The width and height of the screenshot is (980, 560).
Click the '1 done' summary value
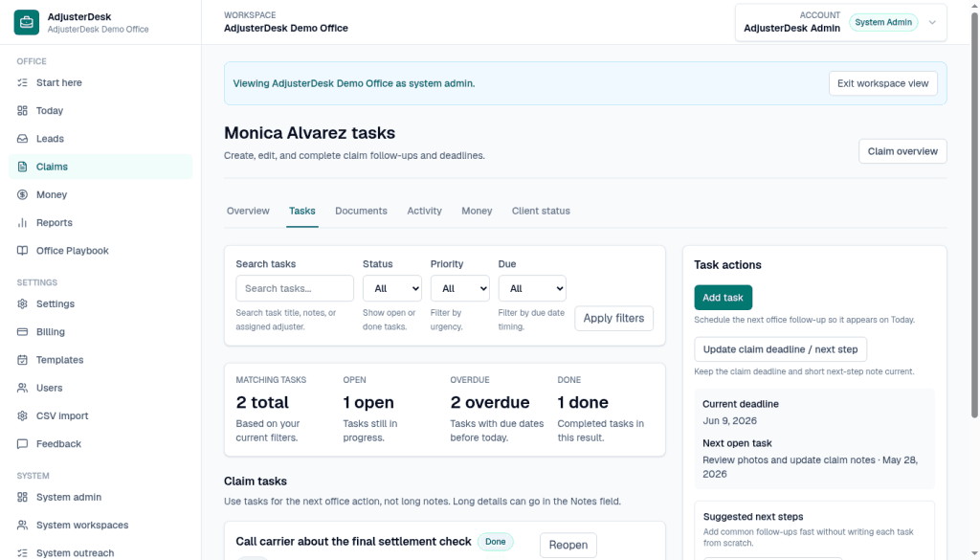pos(583,402)
